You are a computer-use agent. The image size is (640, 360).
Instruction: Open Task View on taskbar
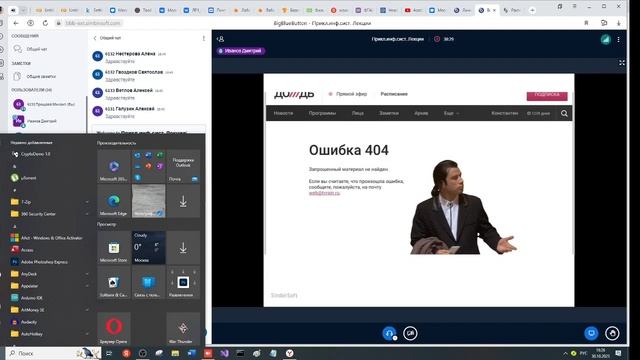coord(109,353)
